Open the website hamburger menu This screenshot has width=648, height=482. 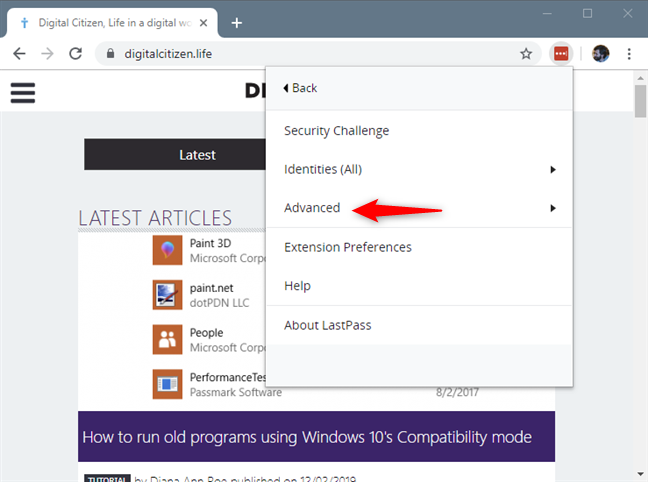pos(23,93)
